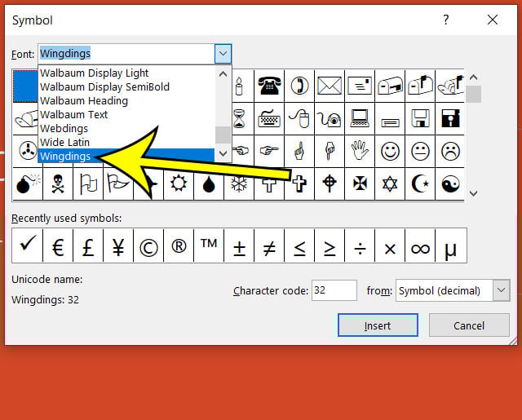Click the Insert button
Image resolution: width=522 pixels, height=420 pixels.
(x=378, y=325)
